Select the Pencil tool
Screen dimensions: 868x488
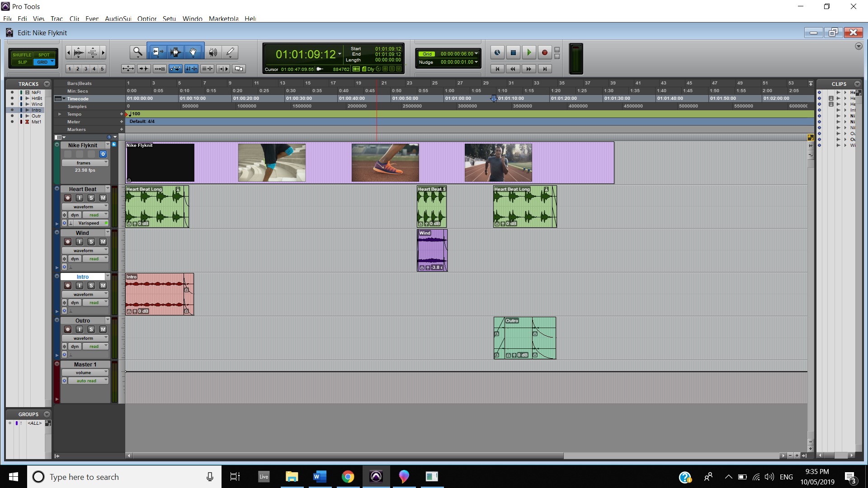coord(230,52)
